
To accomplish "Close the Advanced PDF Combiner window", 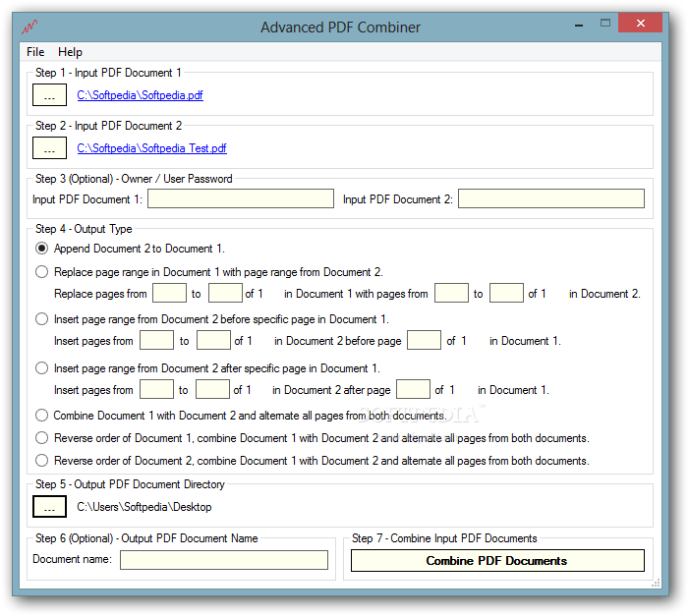I will click(x=640, y=23).
